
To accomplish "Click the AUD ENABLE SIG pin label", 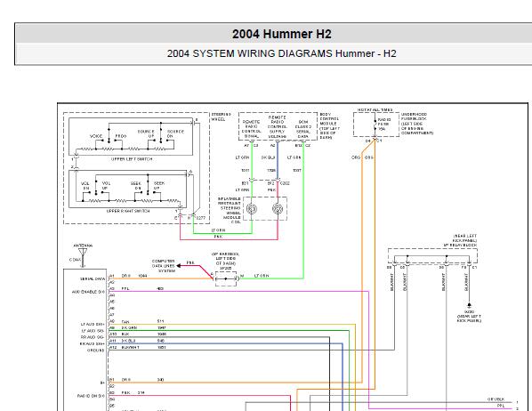I will pos(88,292).
